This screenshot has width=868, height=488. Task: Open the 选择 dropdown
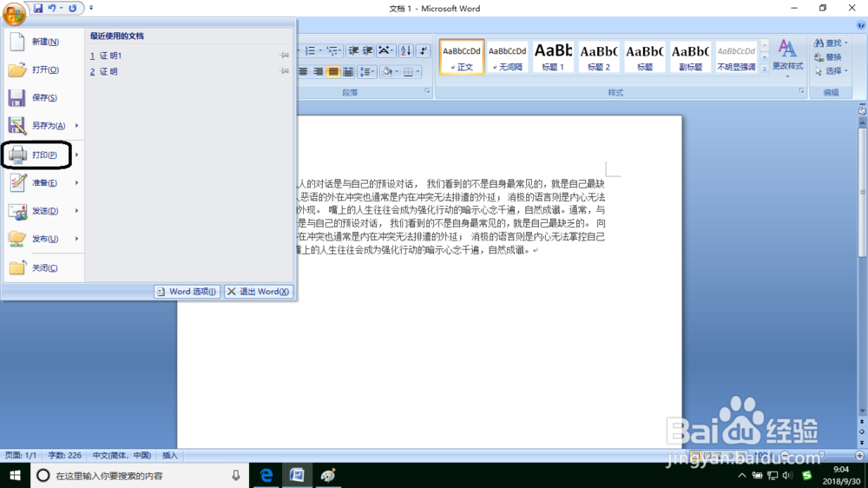[x=831, y=71]
